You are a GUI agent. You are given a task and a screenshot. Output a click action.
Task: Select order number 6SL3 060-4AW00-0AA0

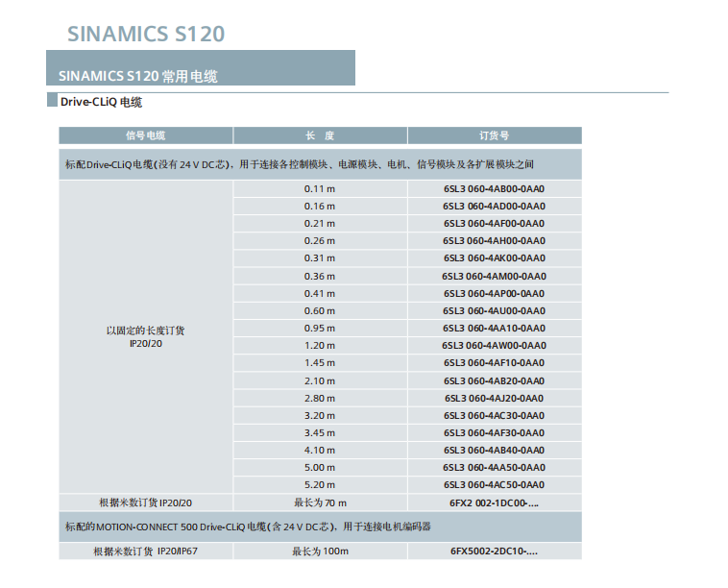(x=495, y=346)
